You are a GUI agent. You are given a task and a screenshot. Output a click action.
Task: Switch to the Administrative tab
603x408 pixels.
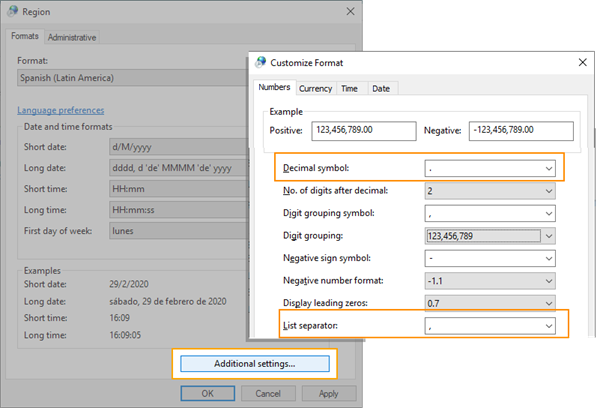tap(72, 37)
